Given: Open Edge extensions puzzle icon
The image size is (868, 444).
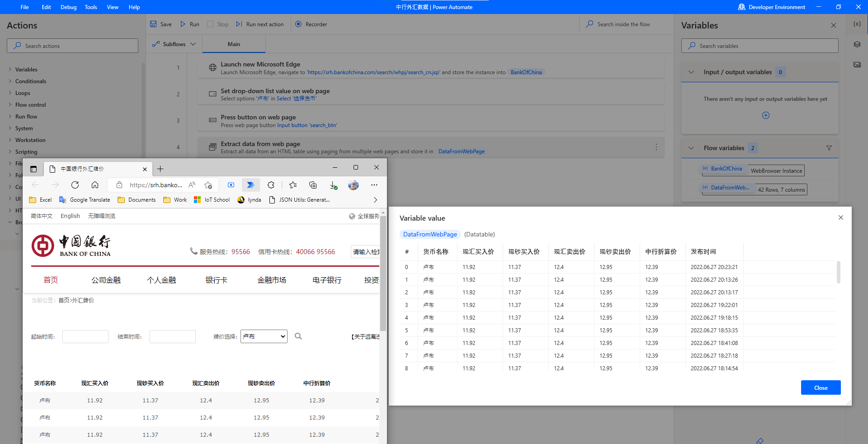Looking at the screenshot, I should tap(271, 185).
